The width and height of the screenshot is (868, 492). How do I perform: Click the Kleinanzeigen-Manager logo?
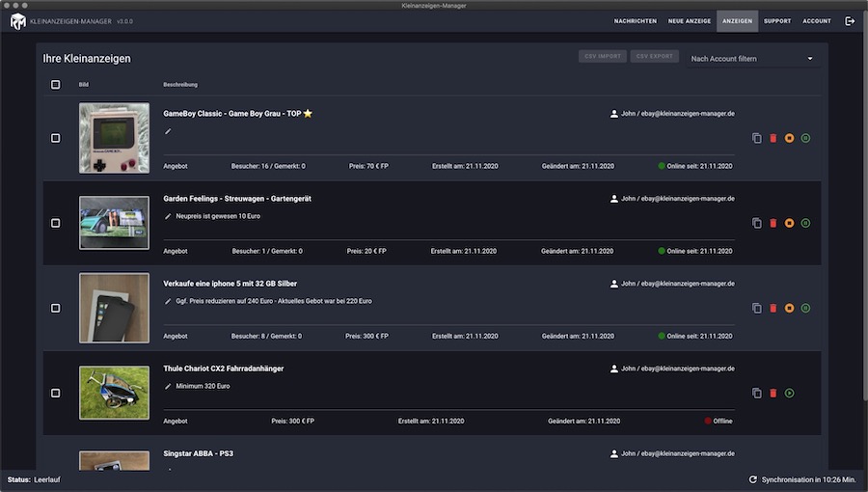click(x=18, y=21)
